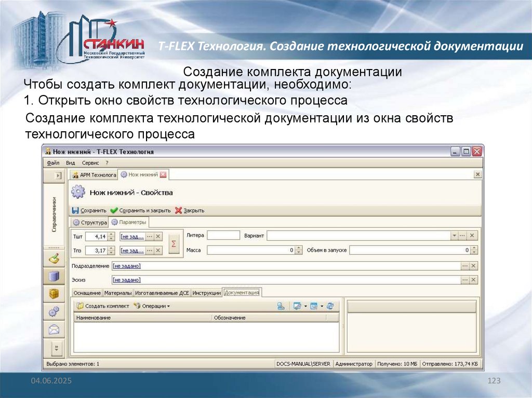Viewport: 532px width, 398px height.
Task: Click the small gray X closing the tab area
Action: coord(478,174)
